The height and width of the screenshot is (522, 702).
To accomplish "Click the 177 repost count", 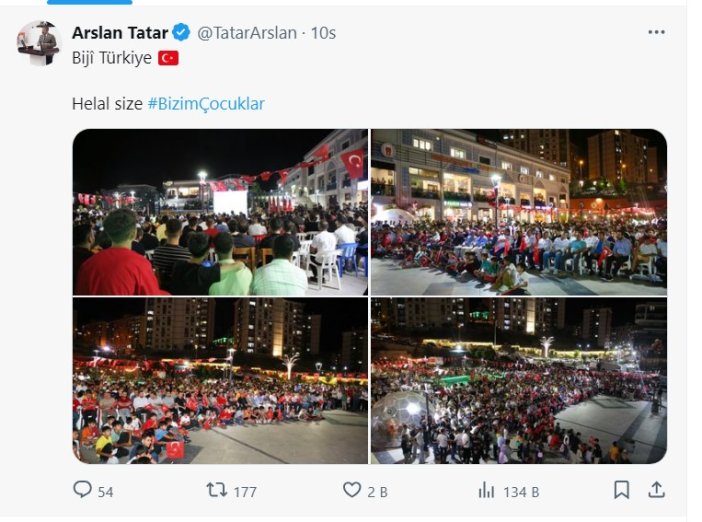I will pyautogui.click(x=245, y=492).
